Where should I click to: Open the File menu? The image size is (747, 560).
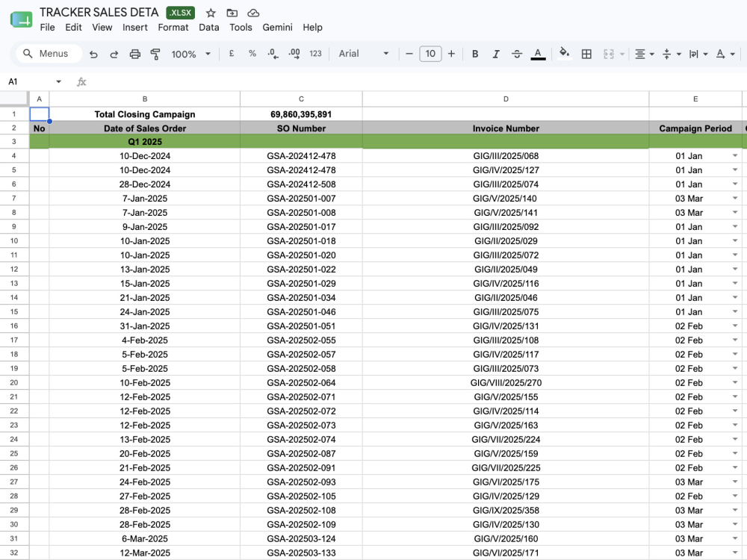(x=47, y=28)
